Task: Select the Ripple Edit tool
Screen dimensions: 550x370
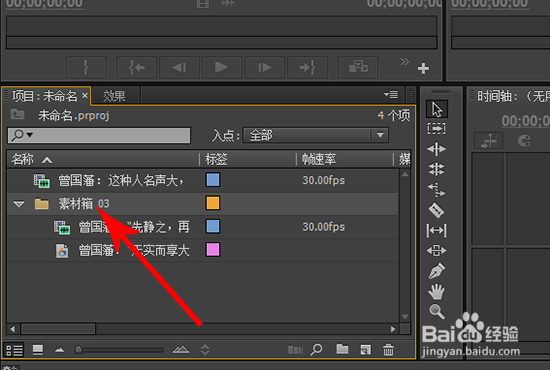Action: pyautogui.click(x=437, y=149)
